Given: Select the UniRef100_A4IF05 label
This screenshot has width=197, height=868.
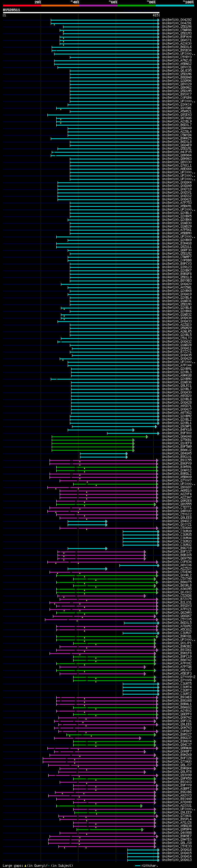Looking at the screenshot, I should click(x=177, y=152).
